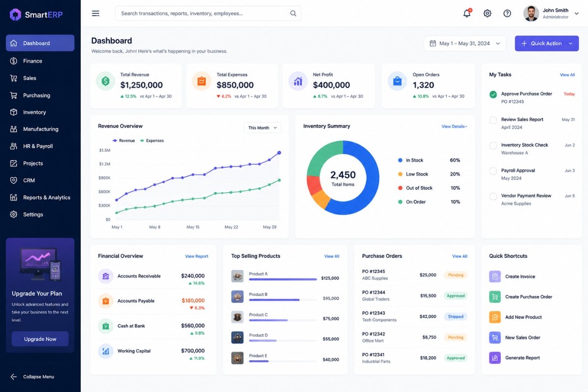Viewport: 588px width, 392px height.
Task: Click the Collapse Menu arrow icon
Action: pyautogui.click(x=13, y=377)
